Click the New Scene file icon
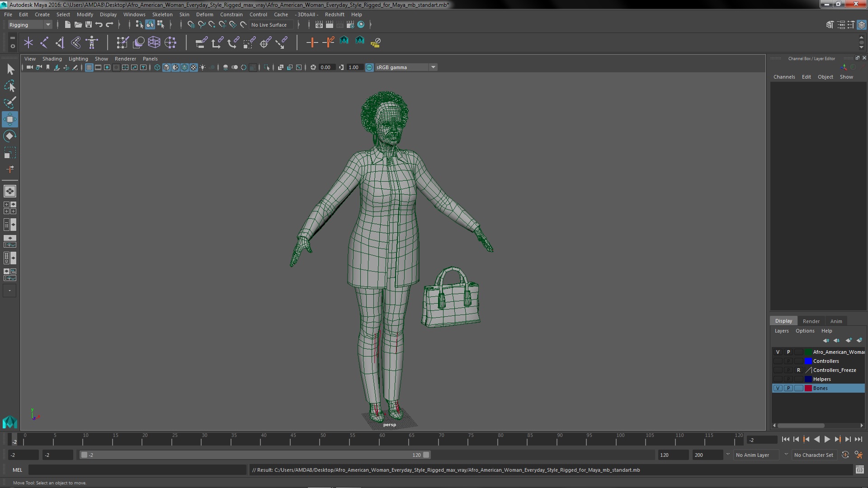868x488 pixels. pos(67,25)
